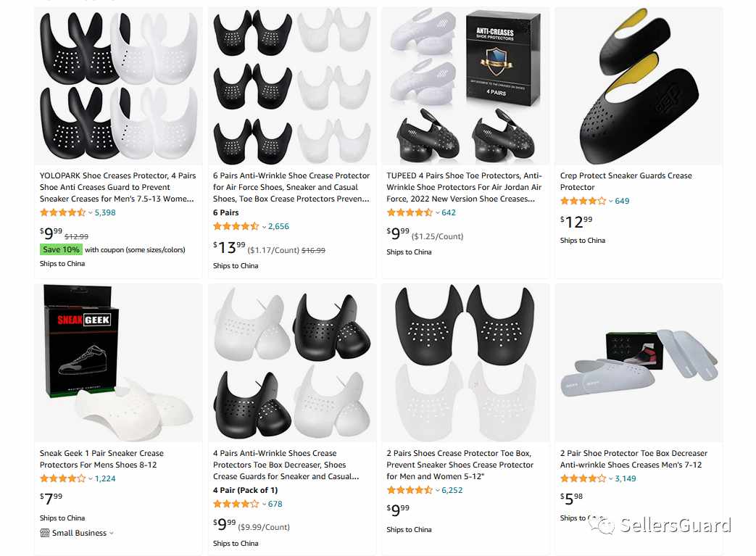The image size is (756, 556).
Task: Open the 6,252 reviews count link
Action: click(x=452, y=491)
